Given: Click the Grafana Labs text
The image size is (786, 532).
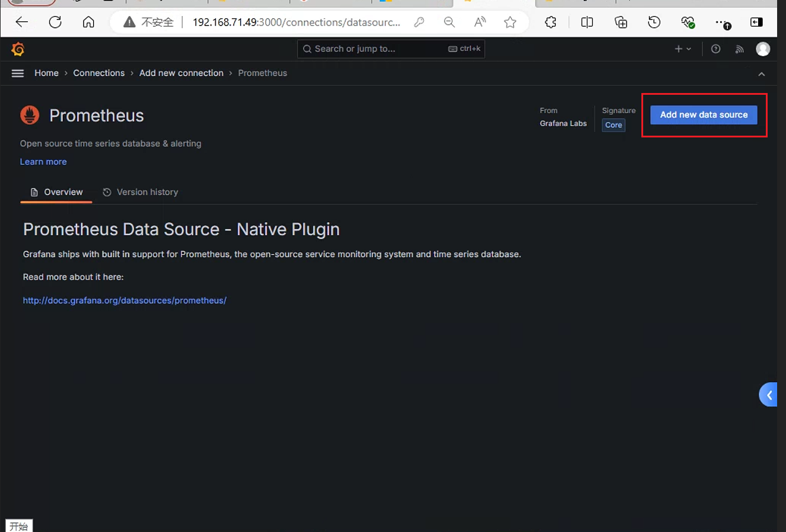Looking at the screenshot, I should tap(563, 124).
